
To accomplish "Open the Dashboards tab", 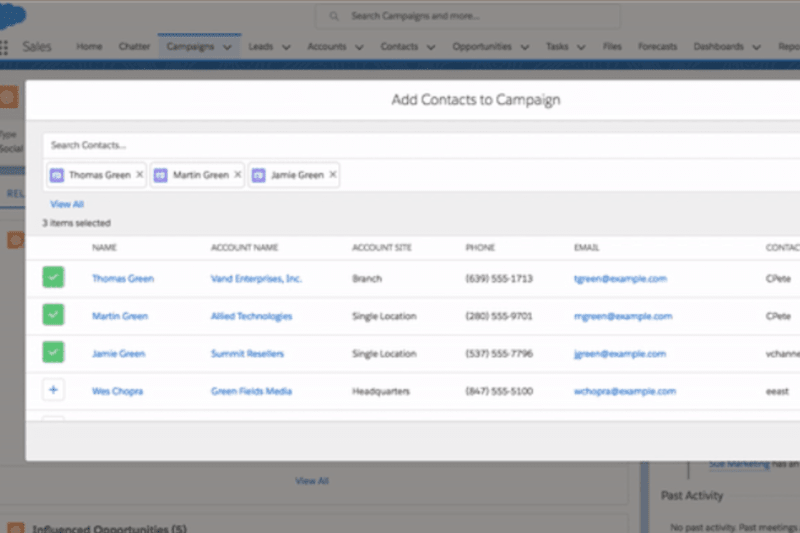I will [x=718, y=46].
